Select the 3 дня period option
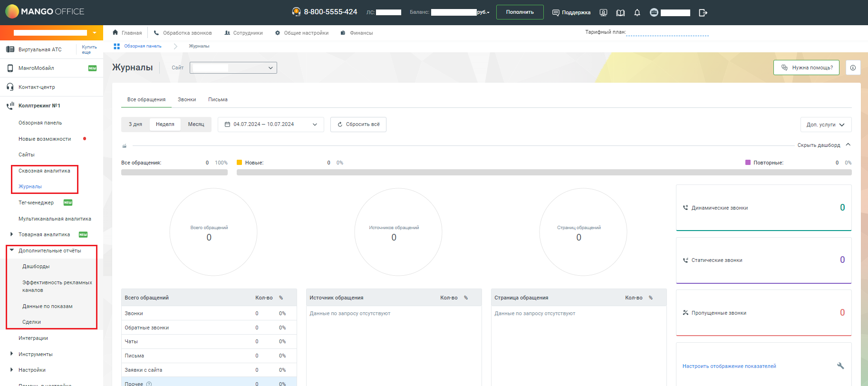 [x=135, y=124]
